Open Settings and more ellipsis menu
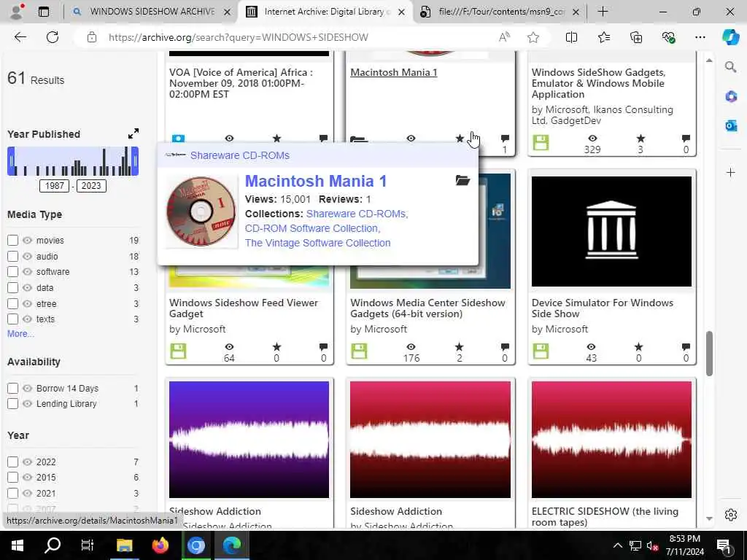 700,37
